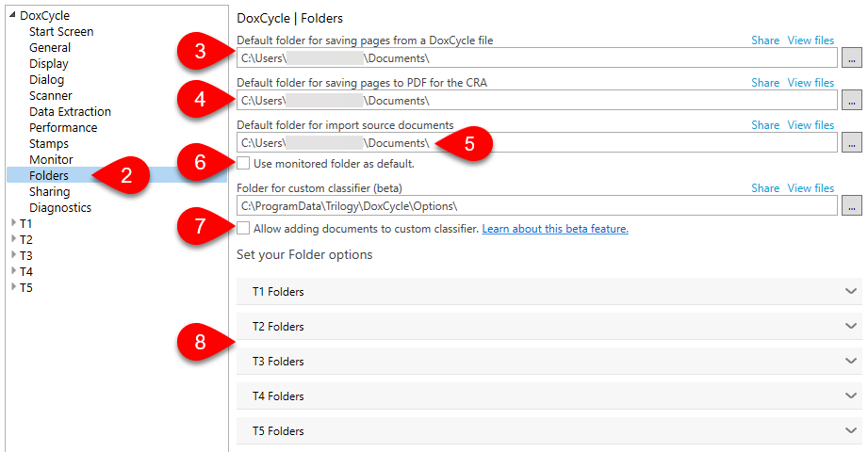
Task: Collapse the DoxCycle tree node
Action: pyautogui.click(x=13, y=15)
